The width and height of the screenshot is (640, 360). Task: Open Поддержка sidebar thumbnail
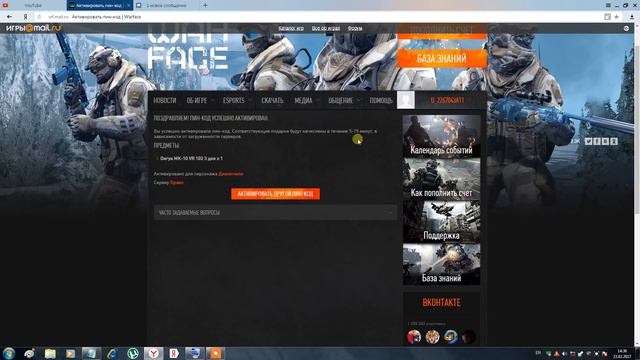click(x=441, y=222)
